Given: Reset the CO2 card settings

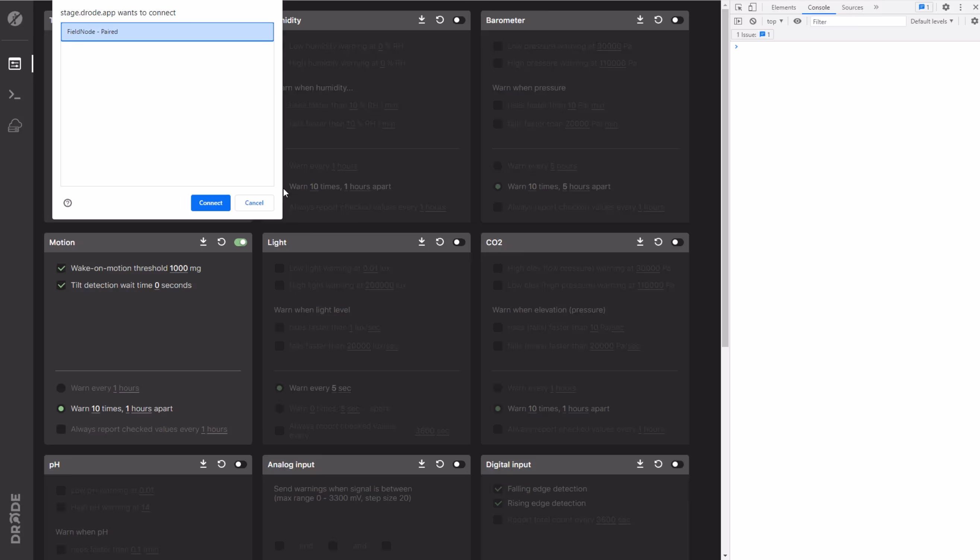Looking at the screenshot, I should pos(658,242).
